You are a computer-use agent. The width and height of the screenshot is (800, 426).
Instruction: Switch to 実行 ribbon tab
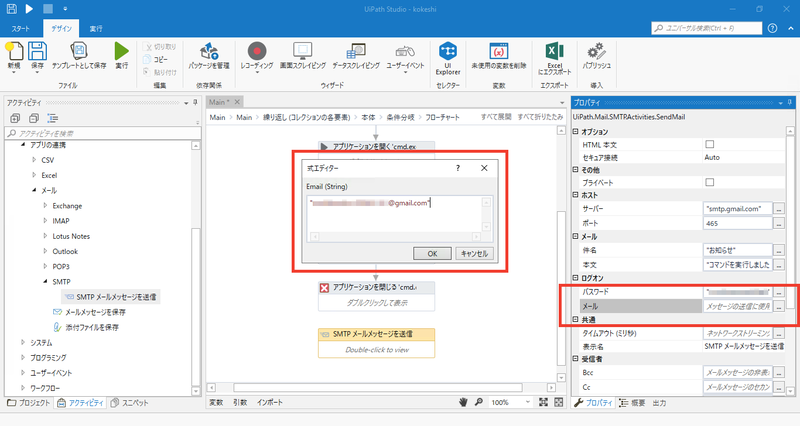pyautogui.click(x=96, y=29)
